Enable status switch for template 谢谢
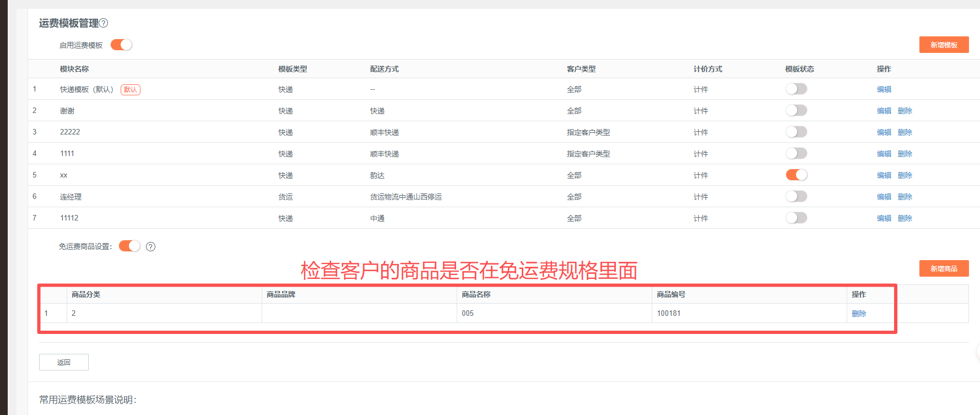Image resolution: width=980 pixels, height=415 pixels. [x=796, y=110]
